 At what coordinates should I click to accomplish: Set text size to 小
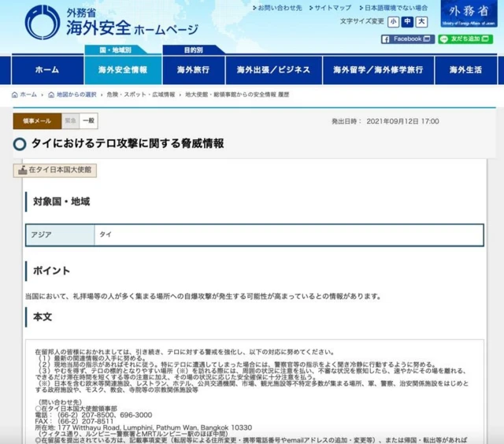pos(393,22)
